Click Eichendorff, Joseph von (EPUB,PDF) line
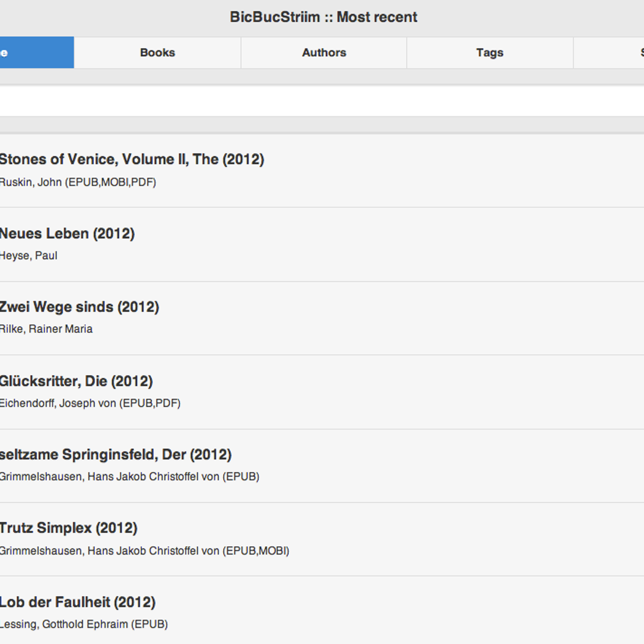This screenshot has height=644, width=644. 90,403
